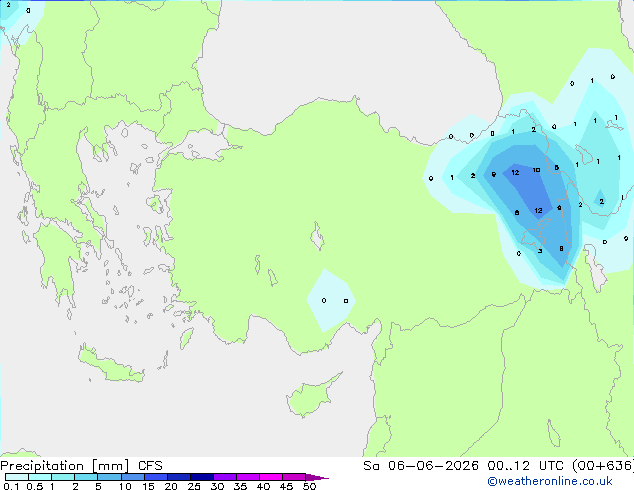
Task: Pick the 10–15 mm legend color swatch
Action: click(132, 477)
